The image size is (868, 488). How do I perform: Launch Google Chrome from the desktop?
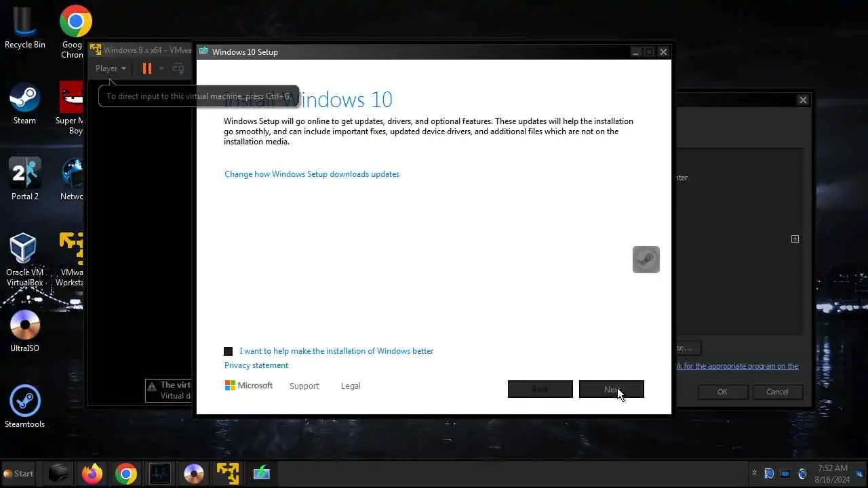click(x=73, y=31)
